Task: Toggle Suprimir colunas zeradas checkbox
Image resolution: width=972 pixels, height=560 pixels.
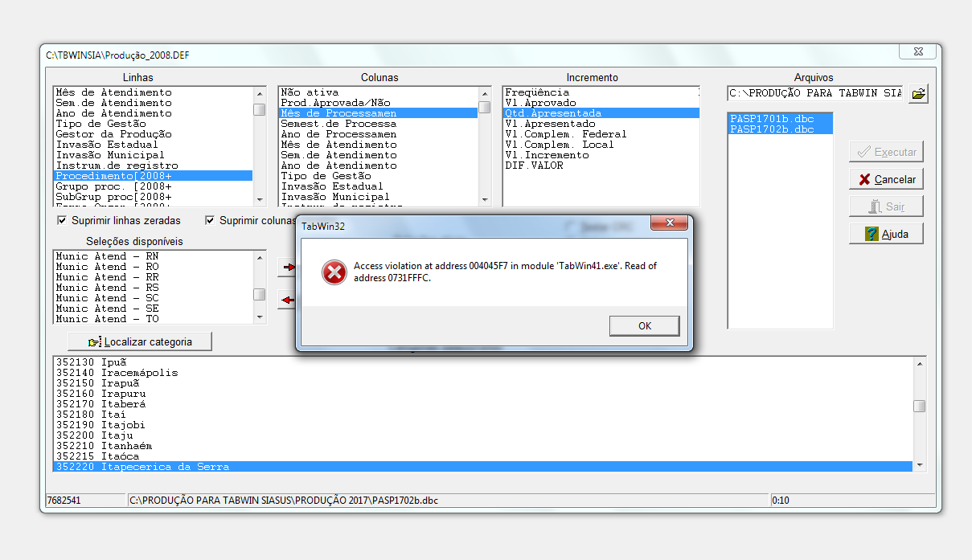Action: pos(211,220)
